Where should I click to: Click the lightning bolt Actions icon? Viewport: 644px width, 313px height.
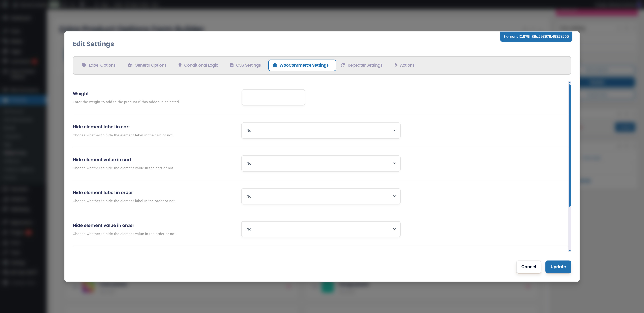(395, 65)
